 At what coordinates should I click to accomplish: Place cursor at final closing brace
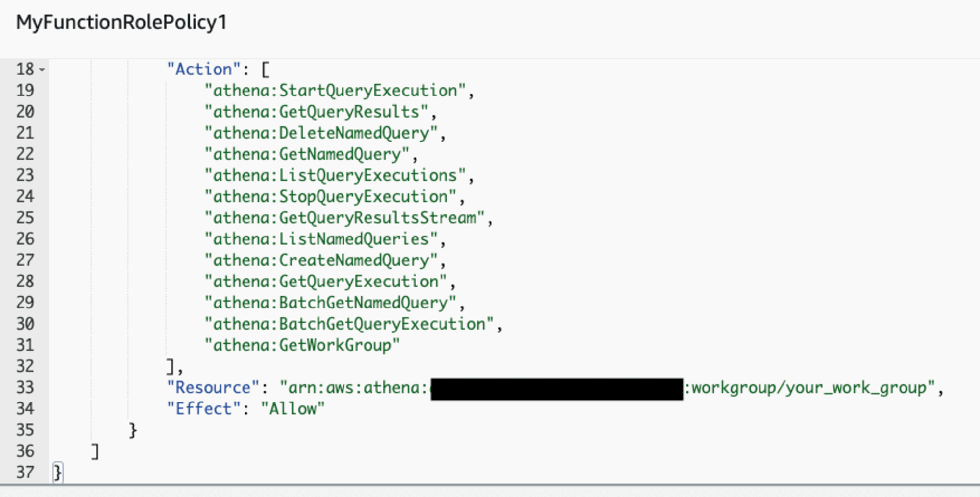click(x=58, y=473)
